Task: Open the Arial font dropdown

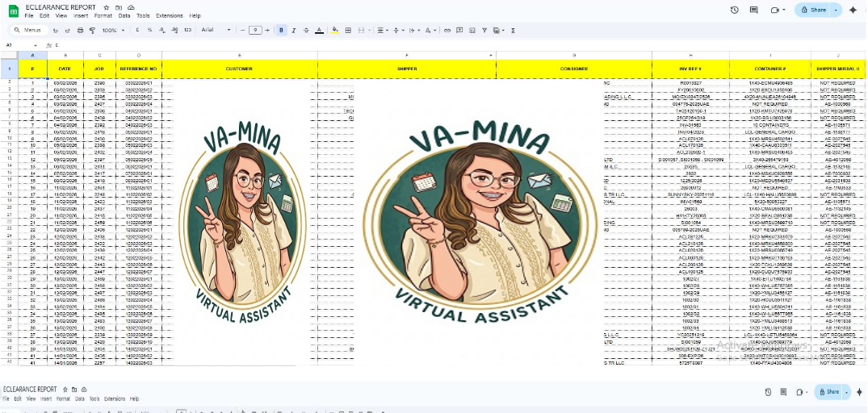Action: coord(216,31)
